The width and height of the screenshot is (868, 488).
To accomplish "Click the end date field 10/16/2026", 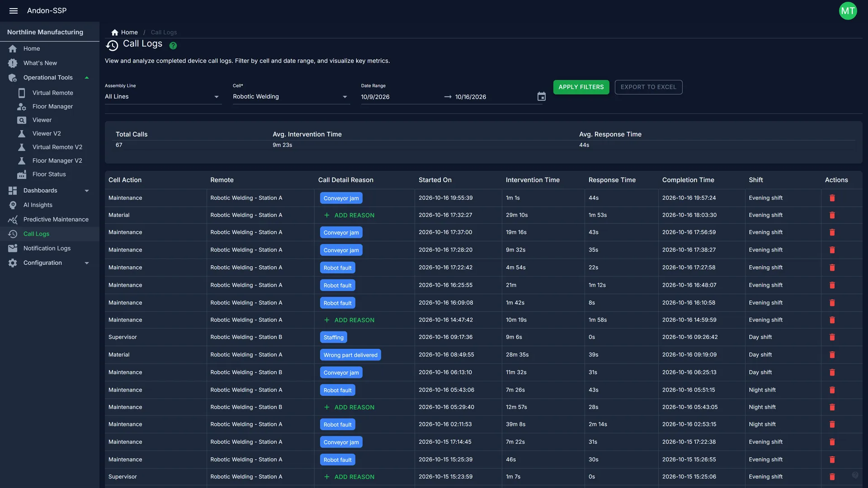I will coord(494,97).
